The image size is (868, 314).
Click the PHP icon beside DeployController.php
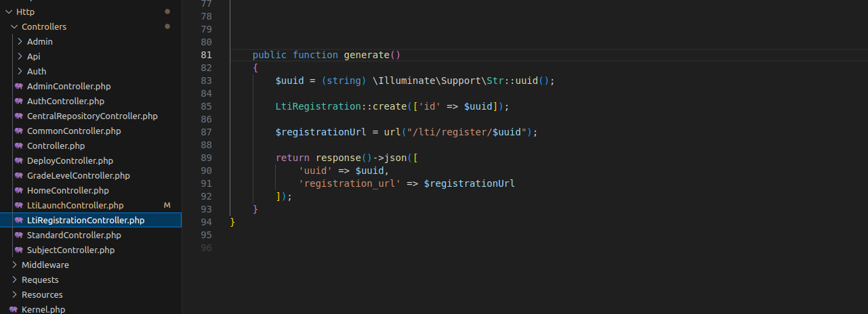(19, 161)
